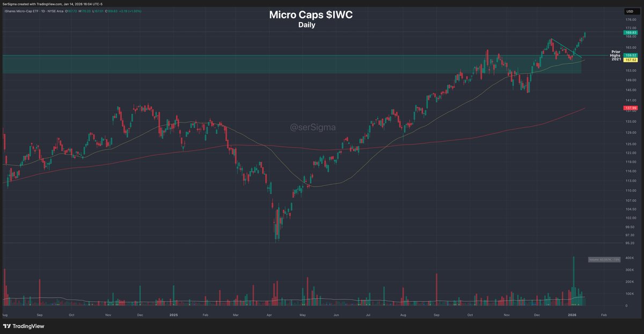This screenshot has width=644, height=334.
Task: Click the 2025 date axis label
Action: point(172,316)
